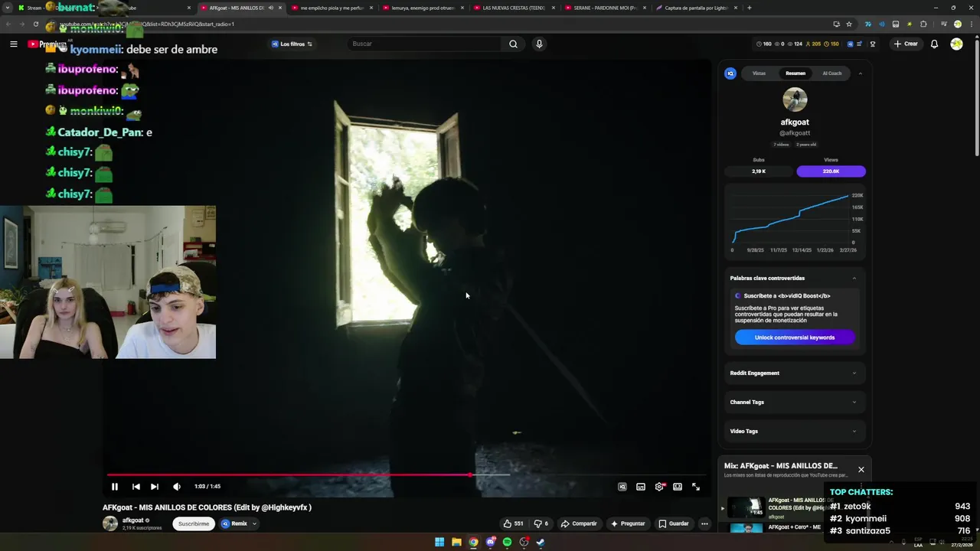Select the Resumen tab in vidIQ panel
980x551 pixels.
[795, 73]
